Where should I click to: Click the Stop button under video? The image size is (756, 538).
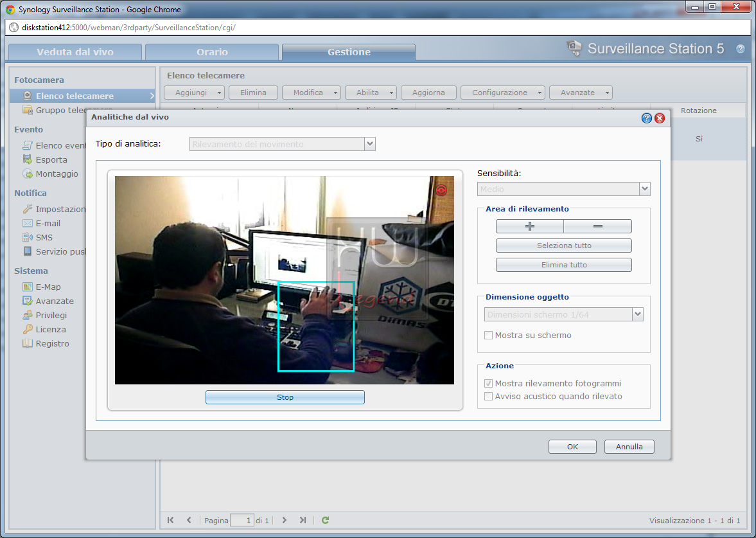(285, 397)
